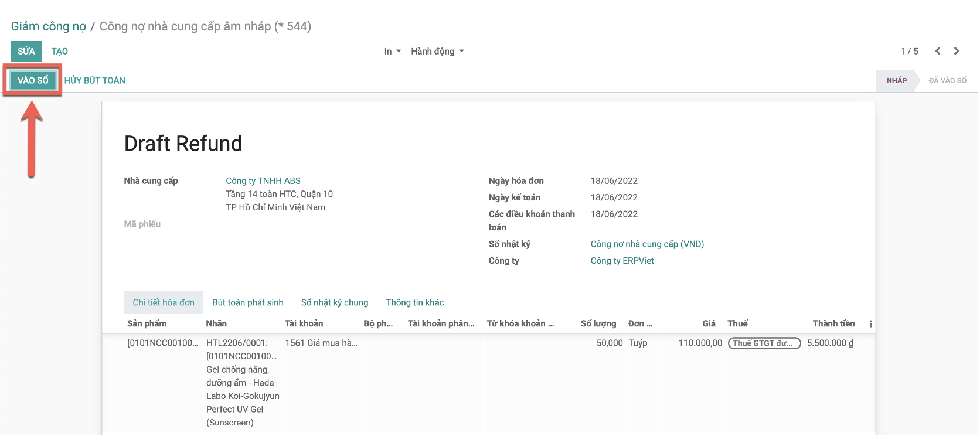Sort by Nhãn column header

(x=216, y=323)
